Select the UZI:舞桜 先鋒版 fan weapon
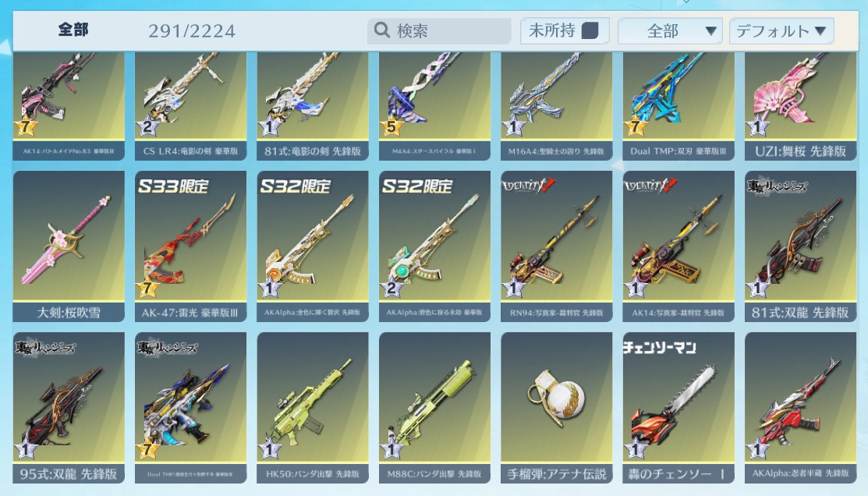The width and height of the screenshot is (868, 496). [800, 106]
